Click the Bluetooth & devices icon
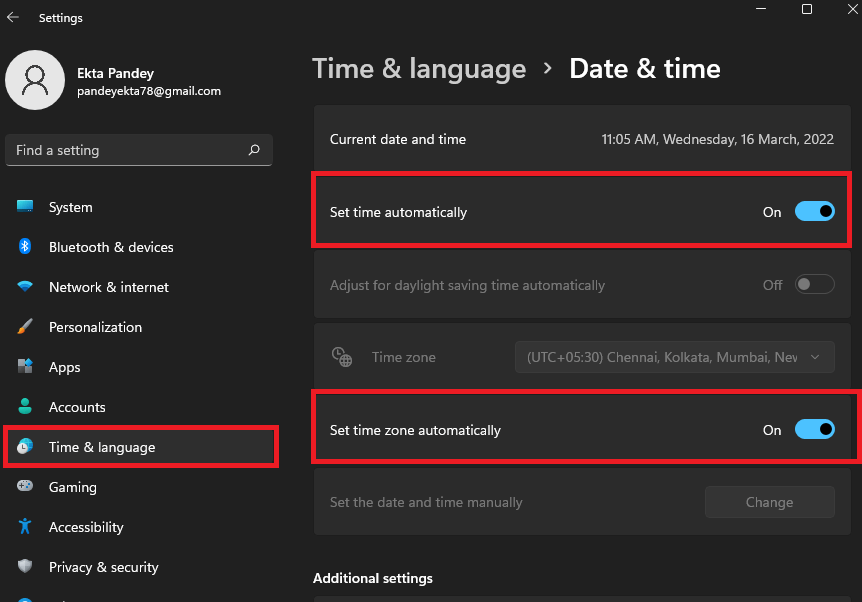Viewport: 862px width, 602px height. click(25, 247)
